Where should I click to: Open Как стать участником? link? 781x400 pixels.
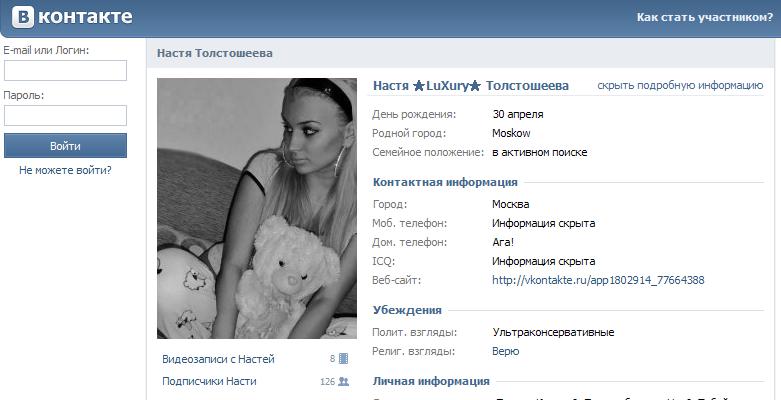(x=704, y=17)
